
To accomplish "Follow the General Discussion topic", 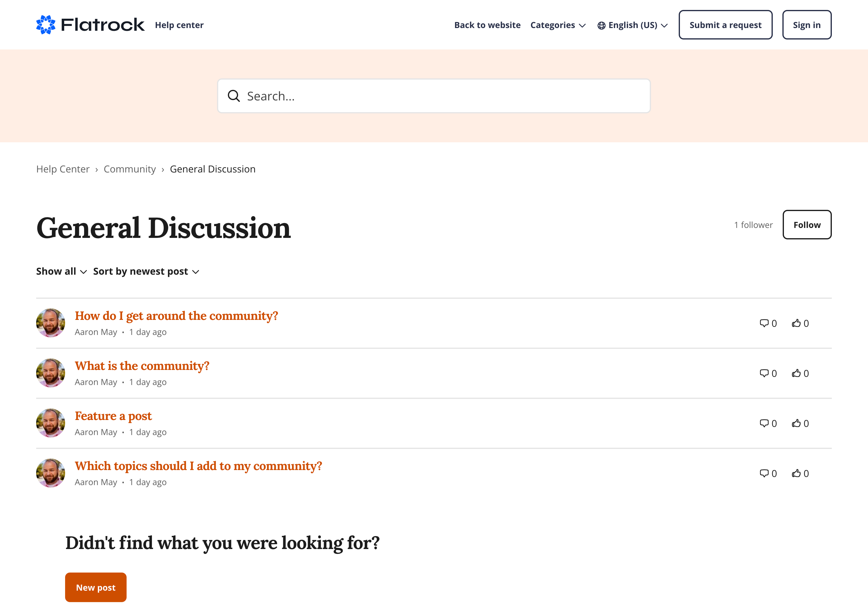I will (x=807, y=225).
